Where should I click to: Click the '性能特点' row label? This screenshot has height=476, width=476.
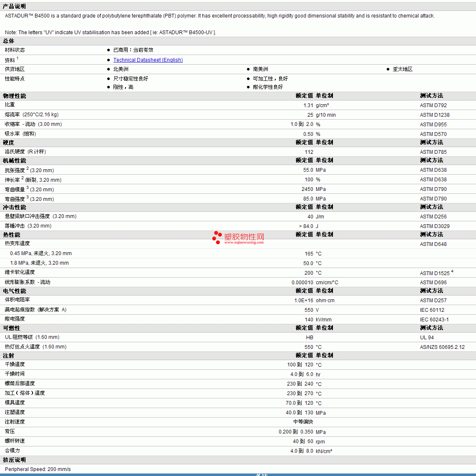tap(15, 79)
